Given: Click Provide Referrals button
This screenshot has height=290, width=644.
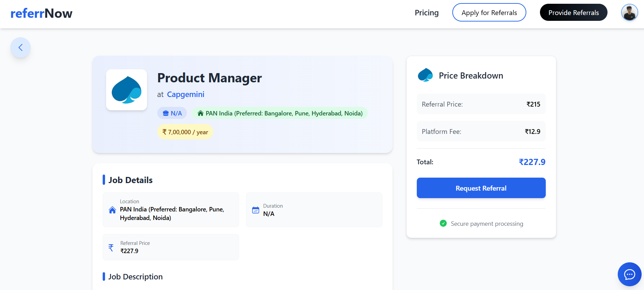Looking at the screenshot, I should (573, 13).
